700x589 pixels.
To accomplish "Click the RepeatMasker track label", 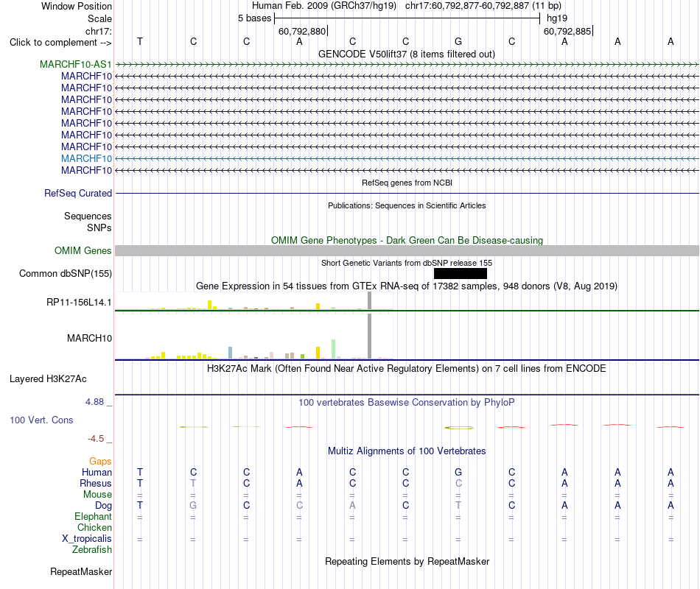I will click(x=81, y=571).
